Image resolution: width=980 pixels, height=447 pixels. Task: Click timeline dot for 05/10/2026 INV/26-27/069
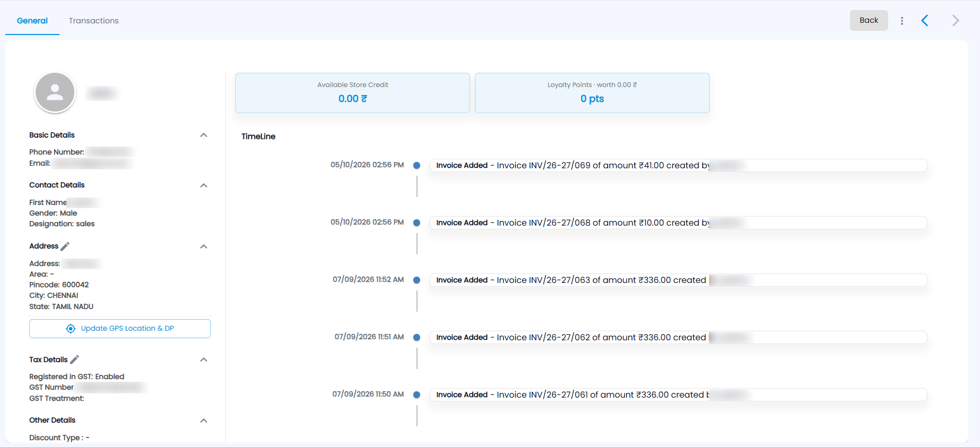pyautogui.click(x=417, y=166)
